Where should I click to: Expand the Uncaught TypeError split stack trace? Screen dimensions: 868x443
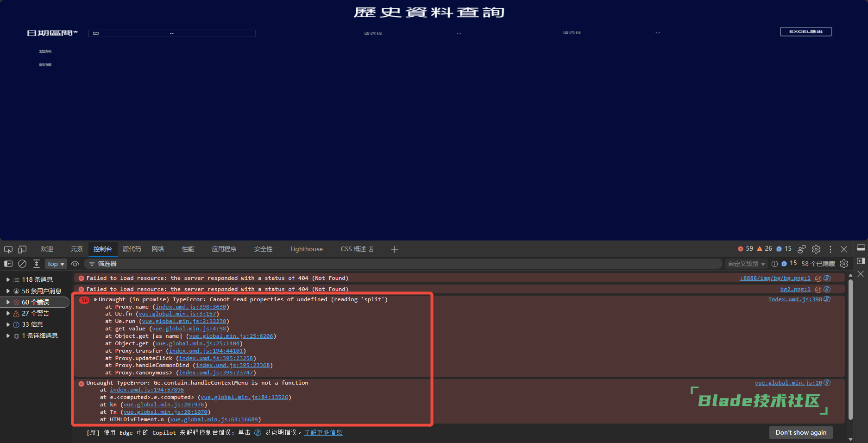96,299
